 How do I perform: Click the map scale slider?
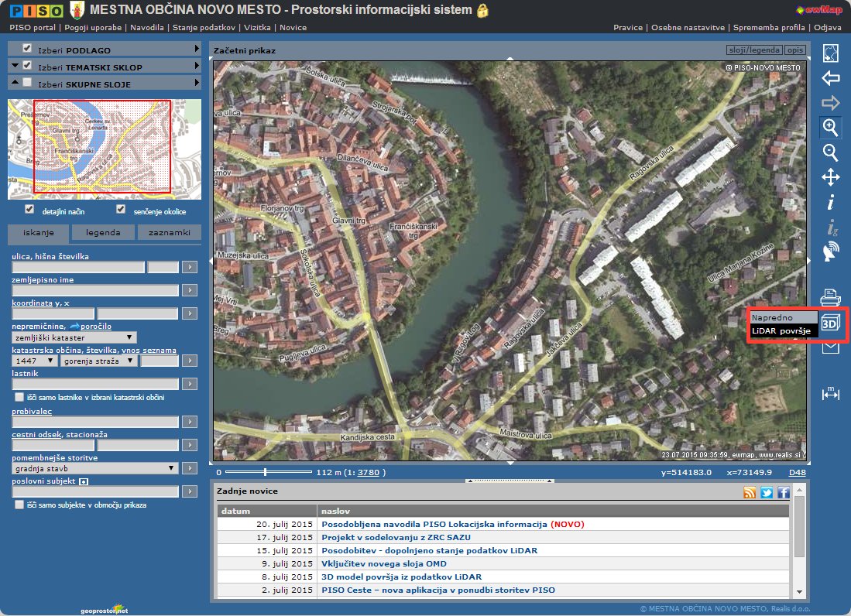point(266,471)
